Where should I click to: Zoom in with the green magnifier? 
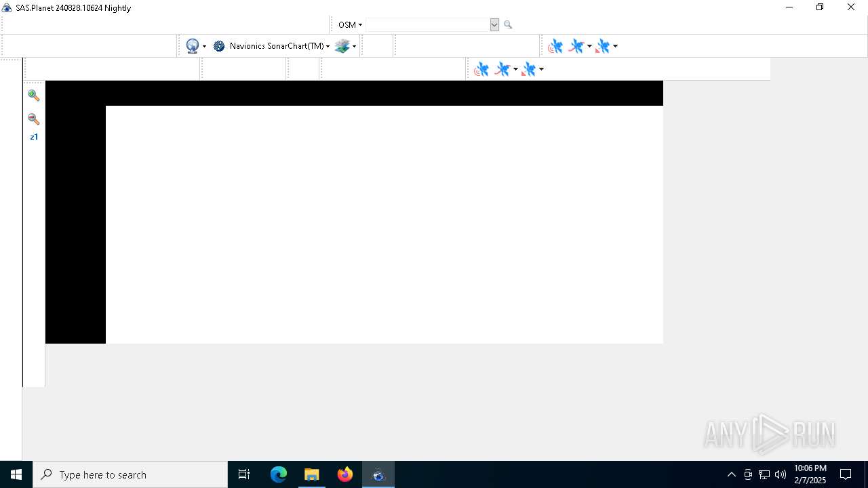pos(33,96)
